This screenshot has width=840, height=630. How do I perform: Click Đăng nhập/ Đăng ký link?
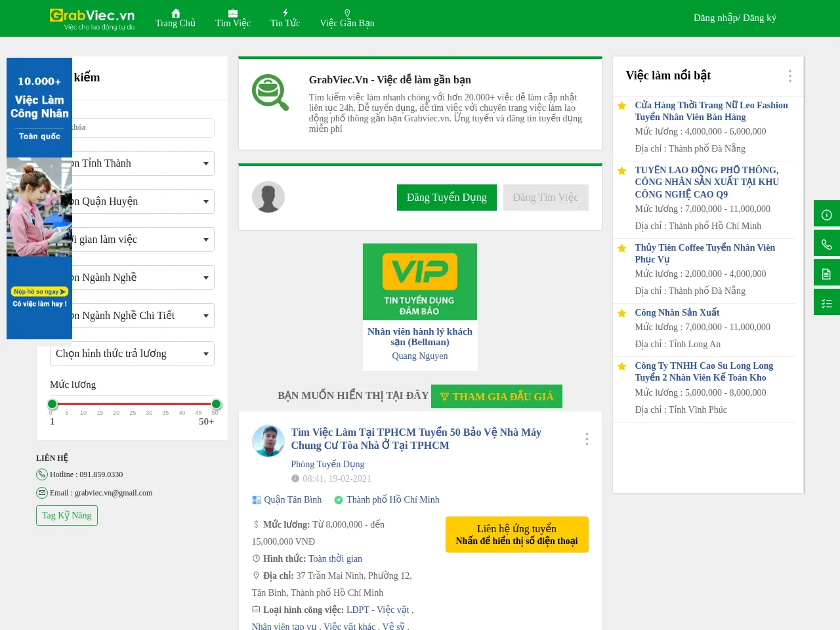735,18
